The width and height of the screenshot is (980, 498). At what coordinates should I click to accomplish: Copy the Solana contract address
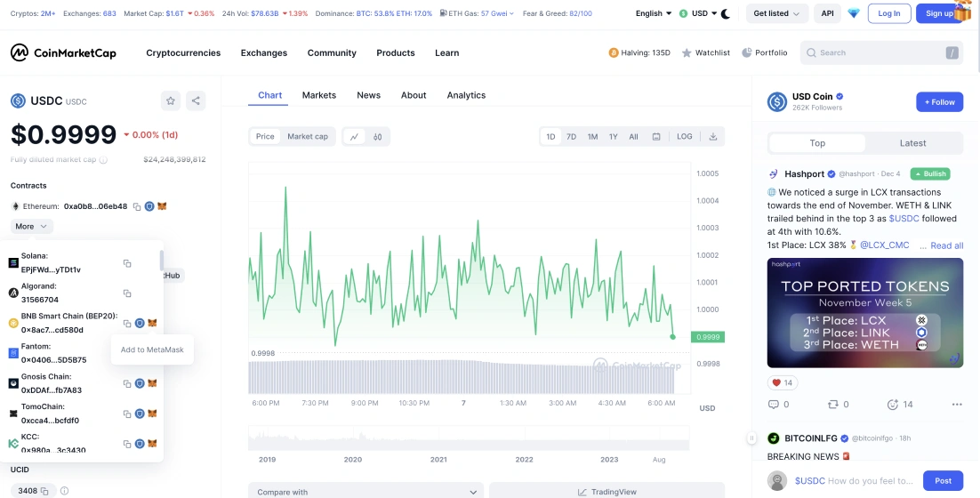(x=127, y=263)
